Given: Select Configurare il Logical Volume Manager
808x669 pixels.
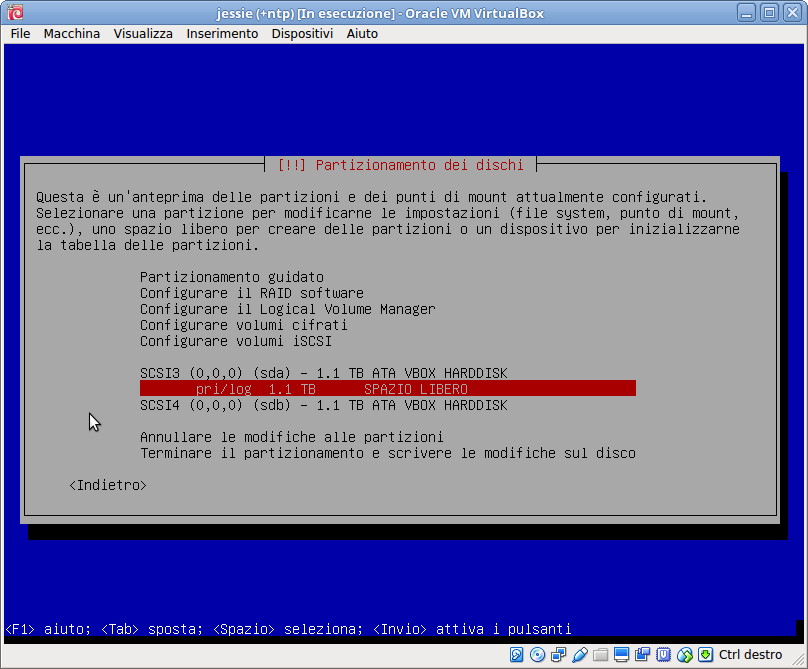Looking at the screenshot, I should tap(288, 309).
